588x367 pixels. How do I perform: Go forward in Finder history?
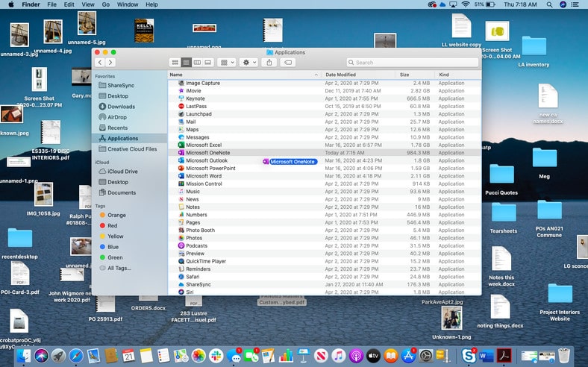pos(110,63)
